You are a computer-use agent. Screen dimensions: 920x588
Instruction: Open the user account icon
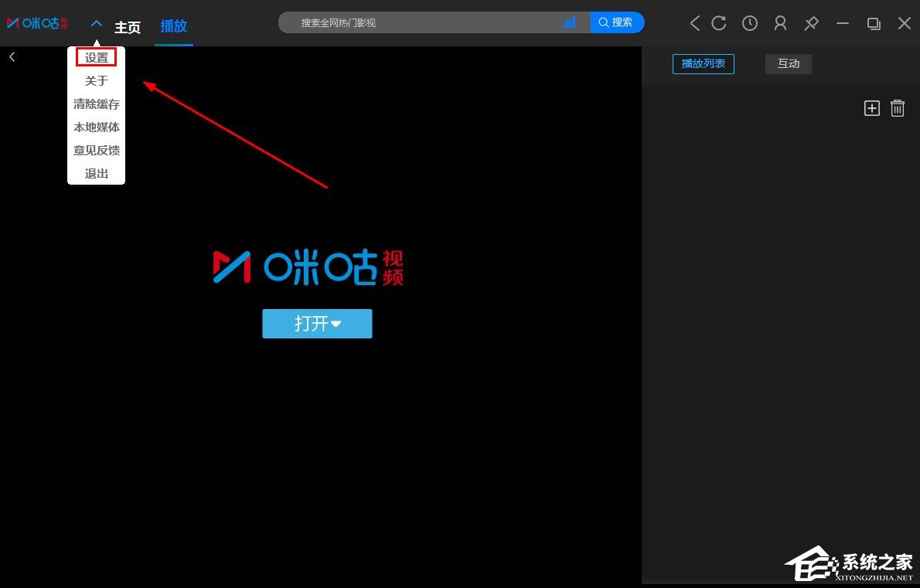tap(780, 23)
